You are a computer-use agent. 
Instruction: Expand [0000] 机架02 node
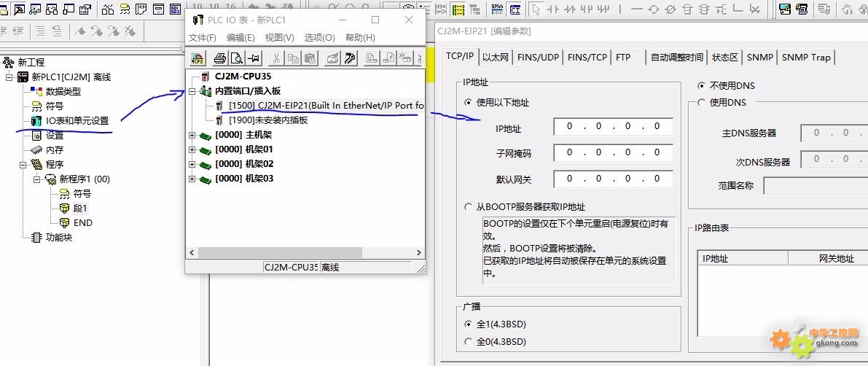(x=192, y=165)
